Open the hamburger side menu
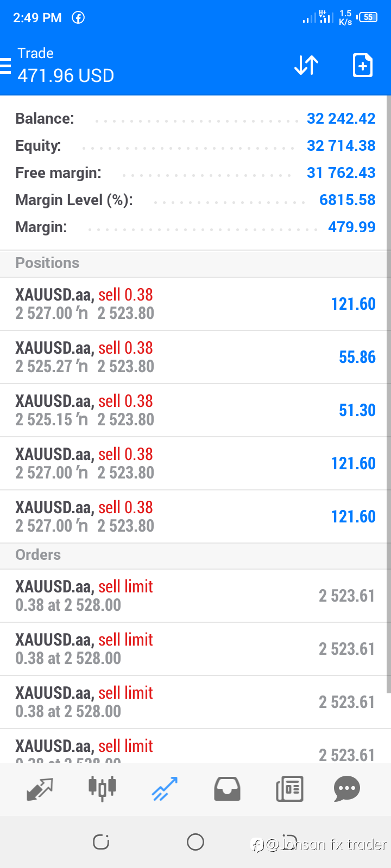391x868 pixels. pyautogui.click(x=6, y=66)
